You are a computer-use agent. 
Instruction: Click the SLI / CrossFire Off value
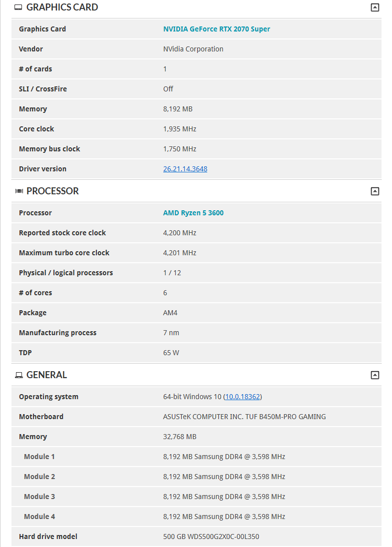168,89
